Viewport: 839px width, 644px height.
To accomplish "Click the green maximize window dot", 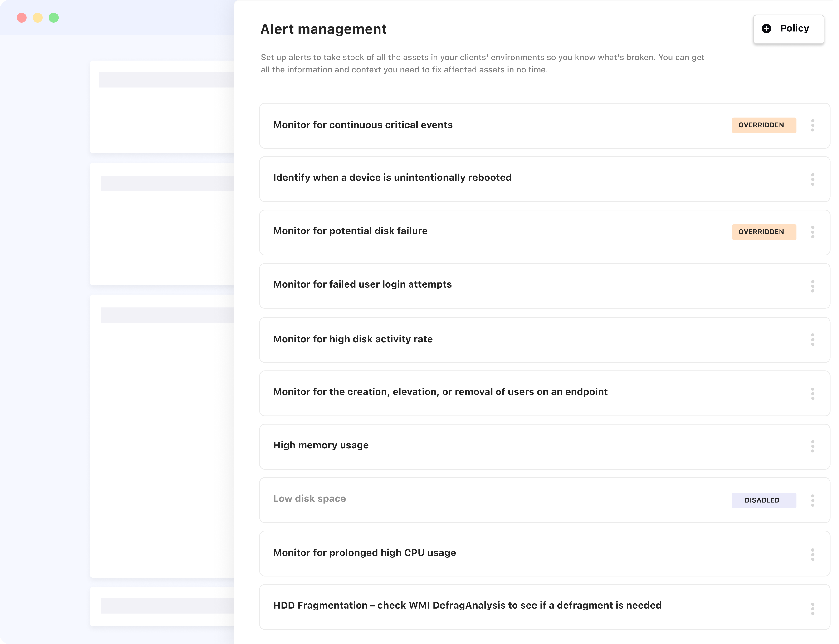I will [x=54, y=18].
